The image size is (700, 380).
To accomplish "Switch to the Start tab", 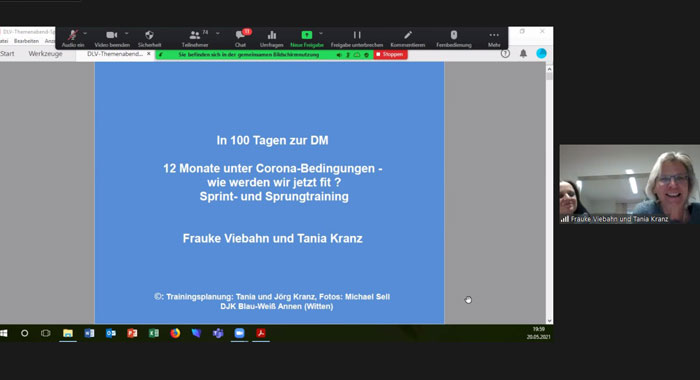I will (x=7, y=54).
